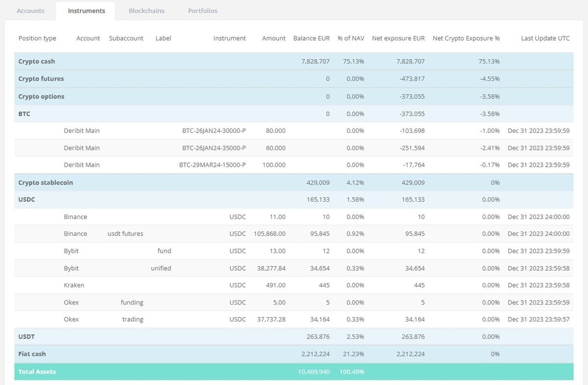The height and width of the screenshot is (385, 588).
Task: Select the BTC-29MAR24-15000-P option row
Action: pyautogui.click(x=212, y=165)
